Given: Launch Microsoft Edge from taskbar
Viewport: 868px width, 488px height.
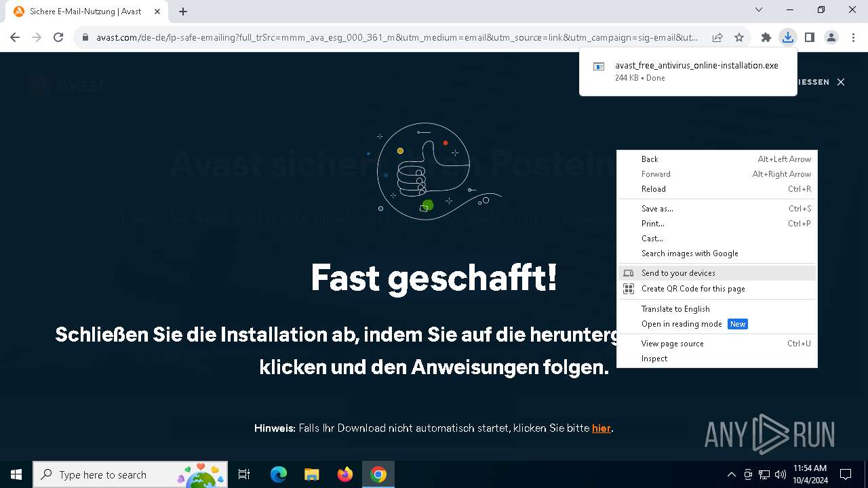Looking at the screenshot, I should pyautogui.click(x=279, y=474).
